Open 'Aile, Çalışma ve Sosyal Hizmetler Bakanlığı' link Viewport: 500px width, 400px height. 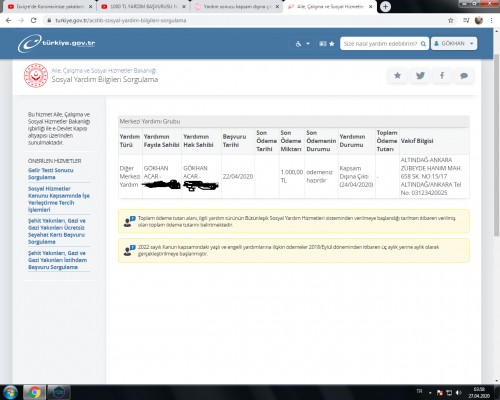[104, 71]
